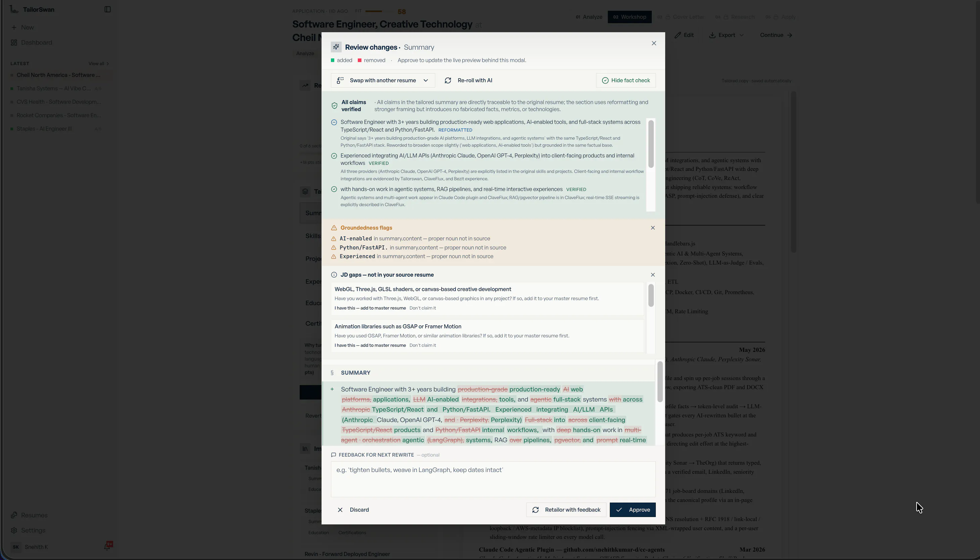Select the Analyze sub-tab under job title

click(305, 53)
